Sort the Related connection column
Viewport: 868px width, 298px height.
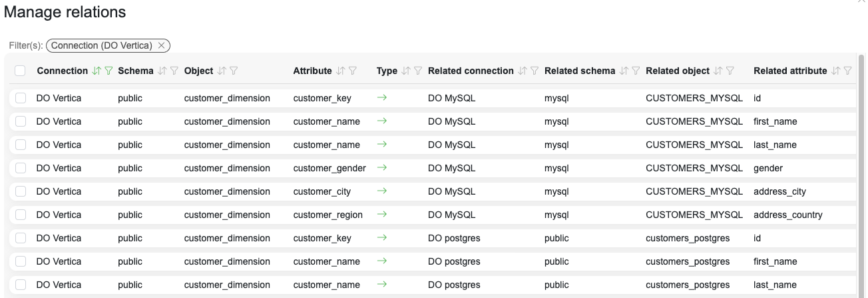(x=522, y=71)
